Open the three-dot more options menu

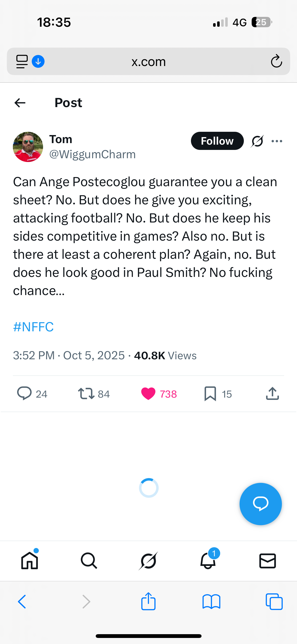pos(277,141)
